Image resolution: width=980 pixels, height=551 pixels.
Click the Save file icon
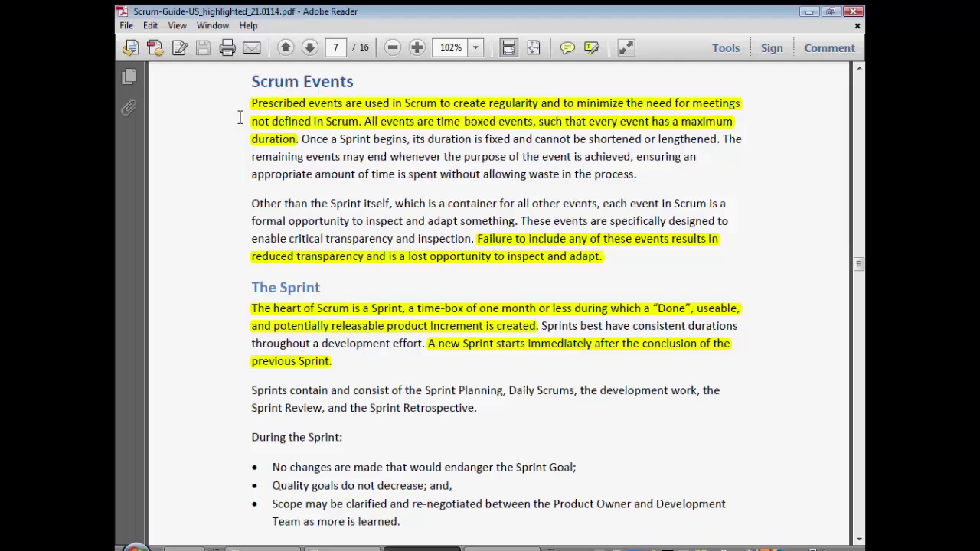tap(203, 47)
